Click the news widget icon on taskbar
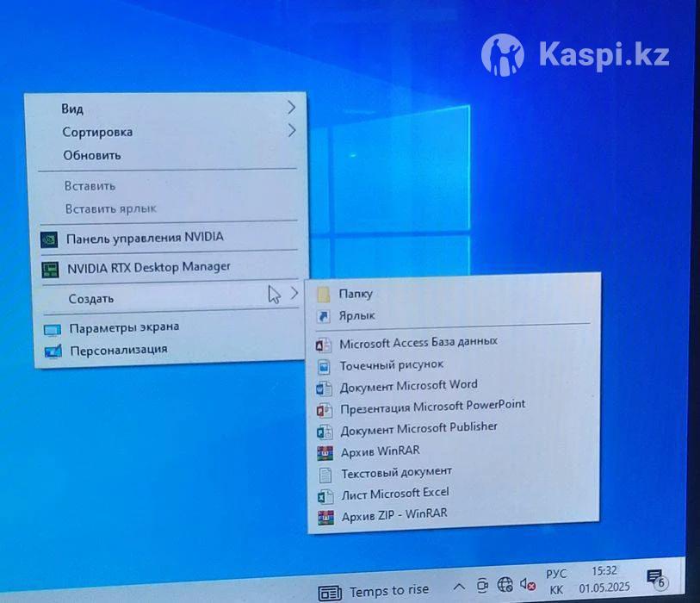 click(x=330, y=594)
